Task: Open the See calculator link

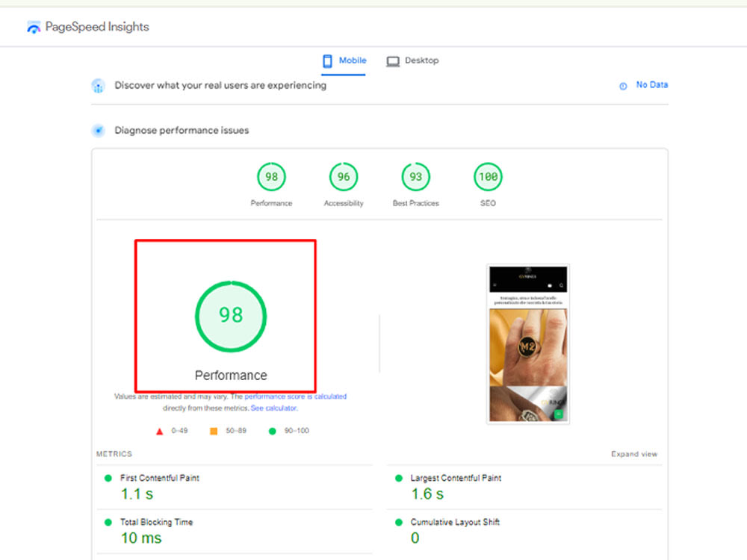Action: coord(273,408)
